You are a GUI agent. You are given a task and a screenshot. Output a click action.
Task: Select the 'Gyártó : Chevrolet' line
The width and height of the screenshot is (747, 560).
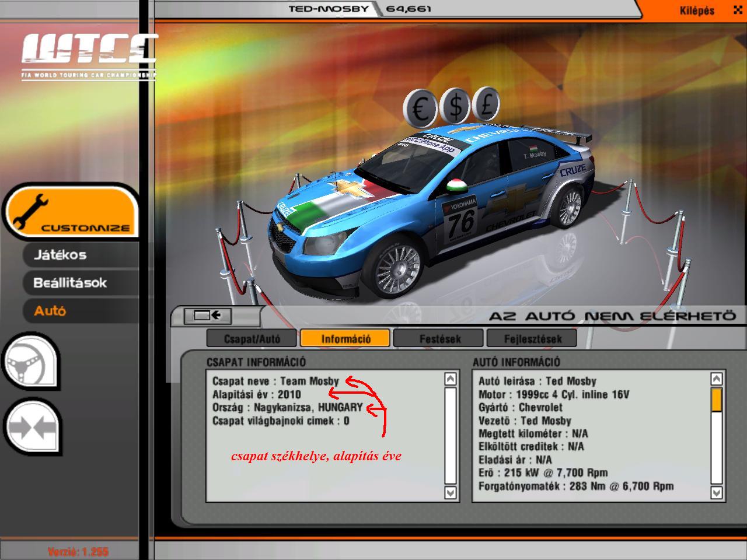pyautogui.click(x=521, y=407)
